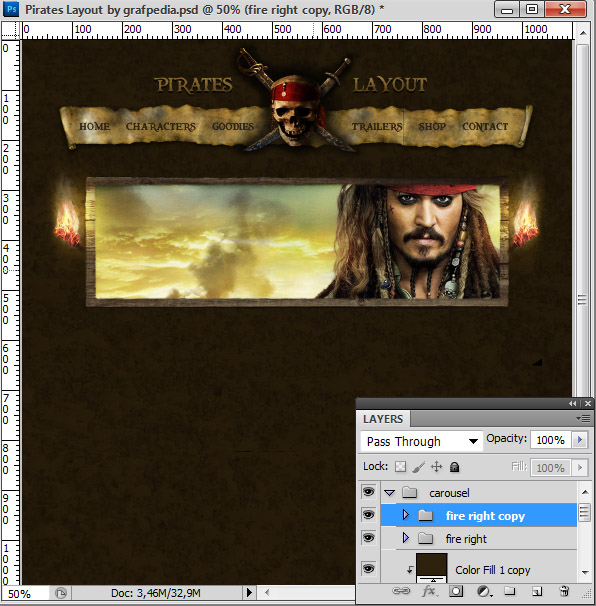
Task: Click horizontal scroll left arrow
Action: pos(267,592)
